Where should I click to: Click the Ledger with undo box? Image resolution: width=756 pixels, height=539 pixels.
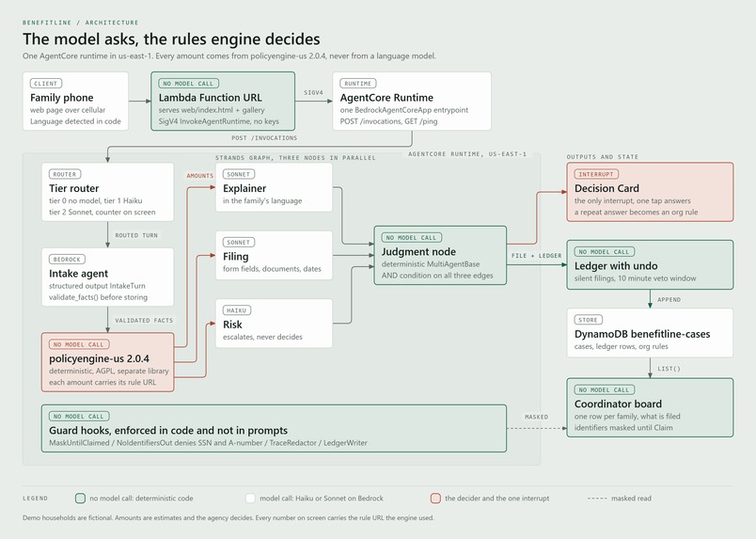(x=650, y=265)
